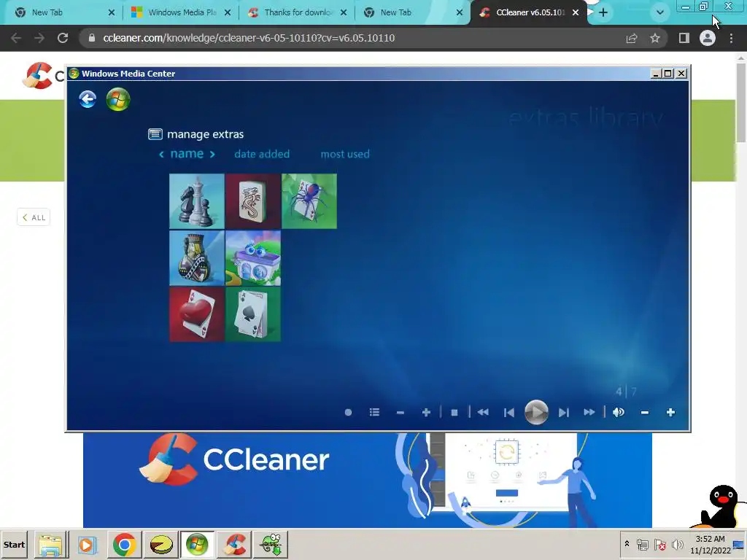Screen dimensions: 747x560
Task: Switch to Windows Media Player tab
Action: point(181,12)
